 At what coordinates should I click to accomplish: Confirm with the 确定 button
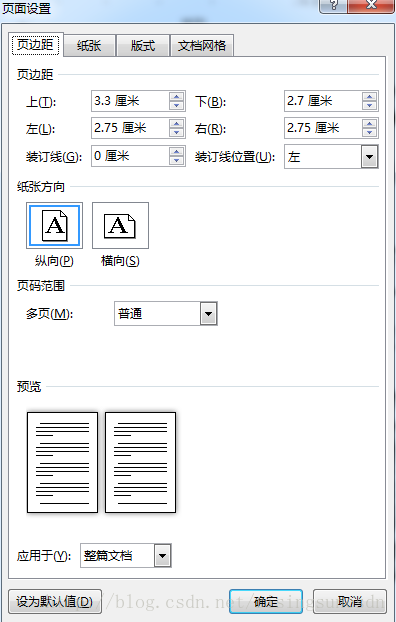coord(266,602)
